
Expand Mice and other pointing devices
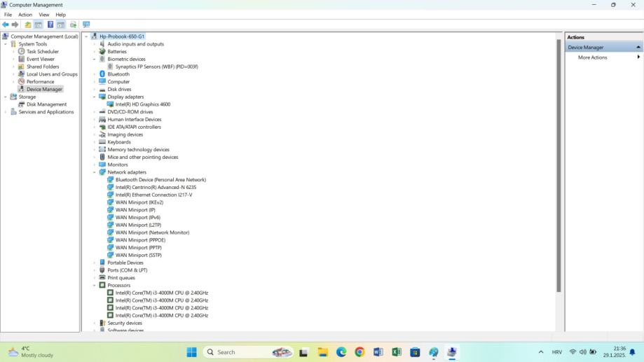[94, 158]
